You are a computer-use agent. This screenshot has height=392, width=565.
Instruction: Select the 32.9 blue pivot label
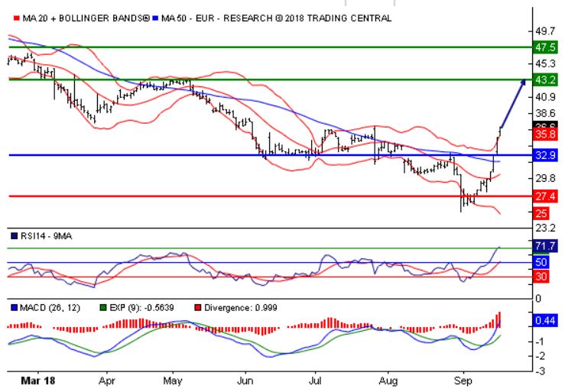(x=545, y=155)
